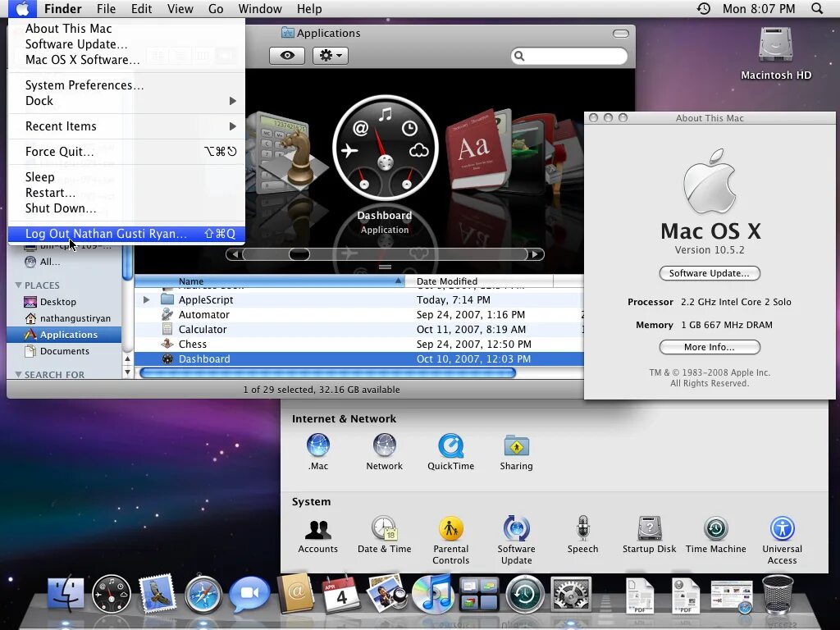
Task: Click Time Machine menu bar icon
Action: pyautogui.click(x=703, y=8)
